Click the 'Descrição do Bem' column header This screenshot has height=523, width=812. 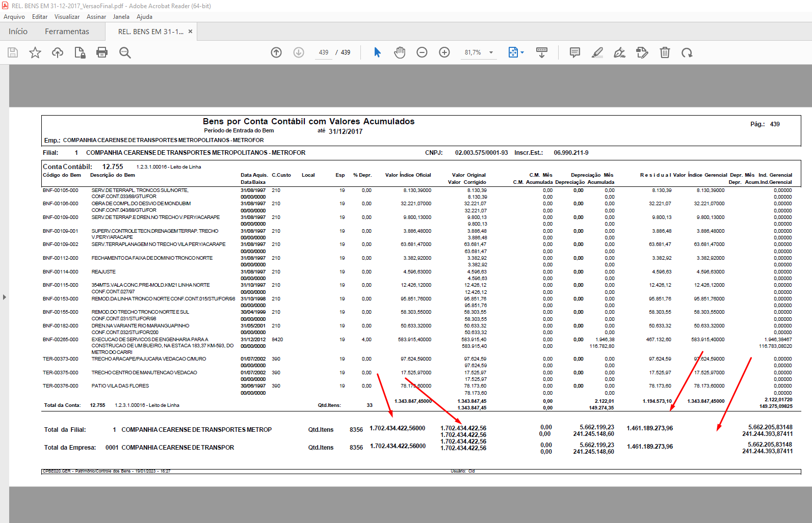pyautogui.click(x=113, y=175)
